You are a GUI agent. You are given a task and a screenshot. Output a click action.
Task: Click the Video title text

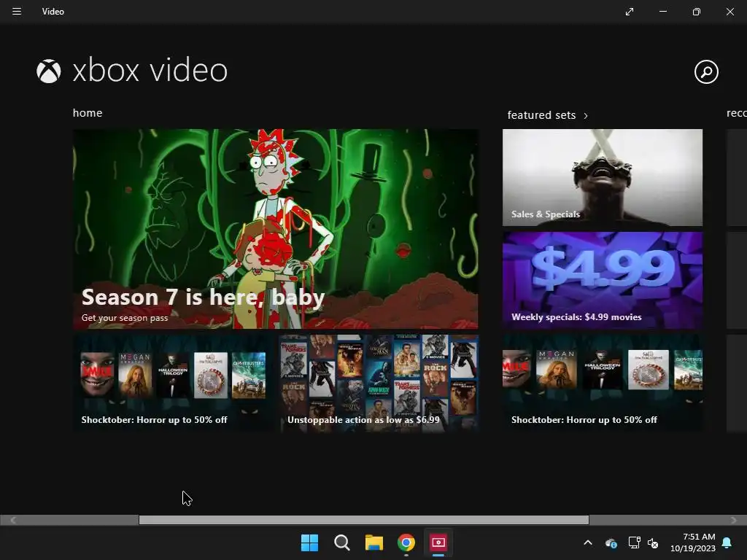click(x=53, y=12)
